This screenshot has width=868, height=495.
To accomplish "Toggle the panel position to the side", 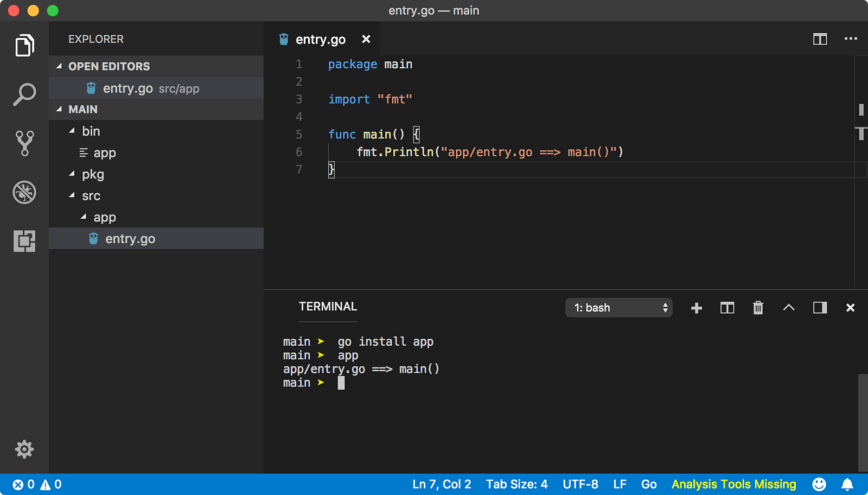I will [x=820, y=308].
